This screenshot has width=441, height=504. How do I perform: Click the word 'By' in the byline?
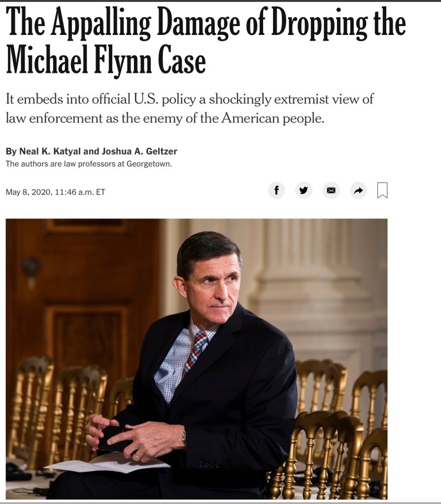[x=11, y=151]
